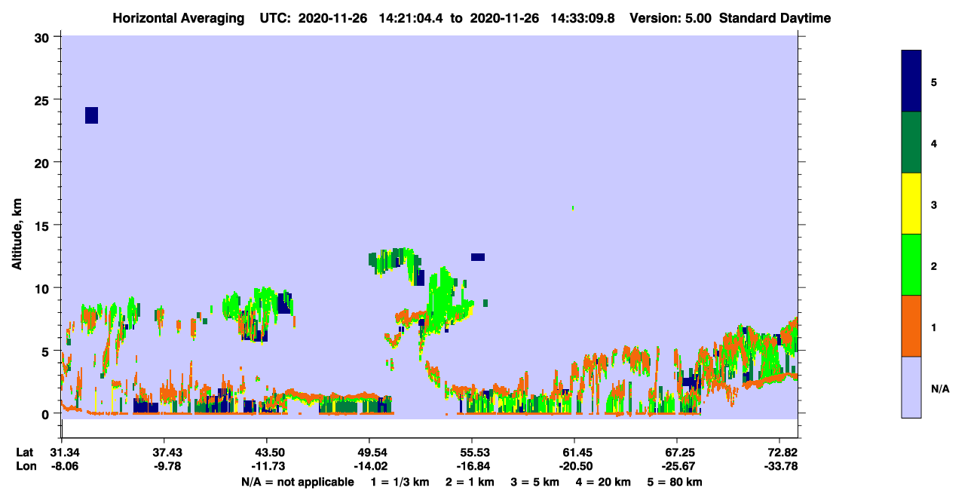The height and width of the screenshot is (503, 980).
Task: Click the longitude value -16.84 on the x-axis
Action: click(471, 466)
